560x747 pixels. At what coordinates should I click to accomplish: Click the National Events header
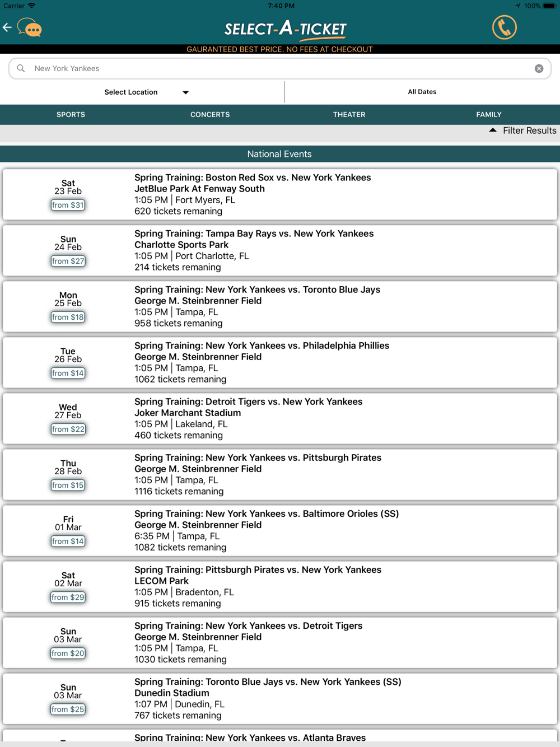(279, 154)
